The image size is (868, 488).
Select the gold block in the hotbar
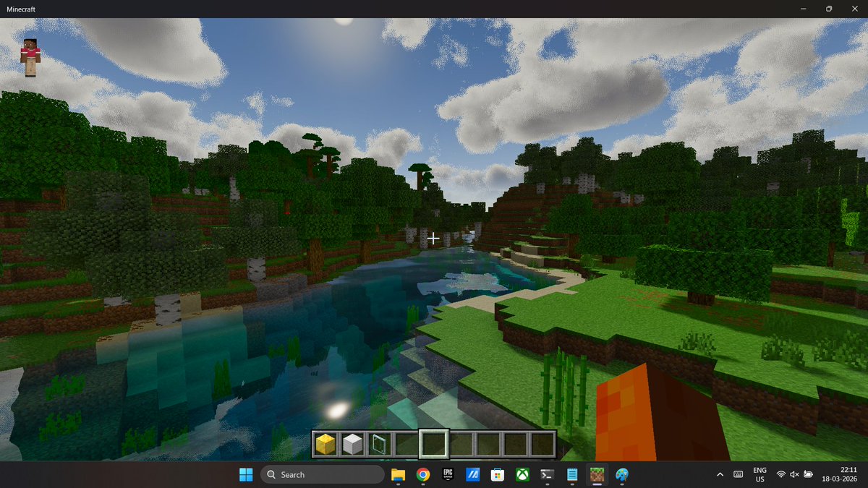(x=325, y=444)
